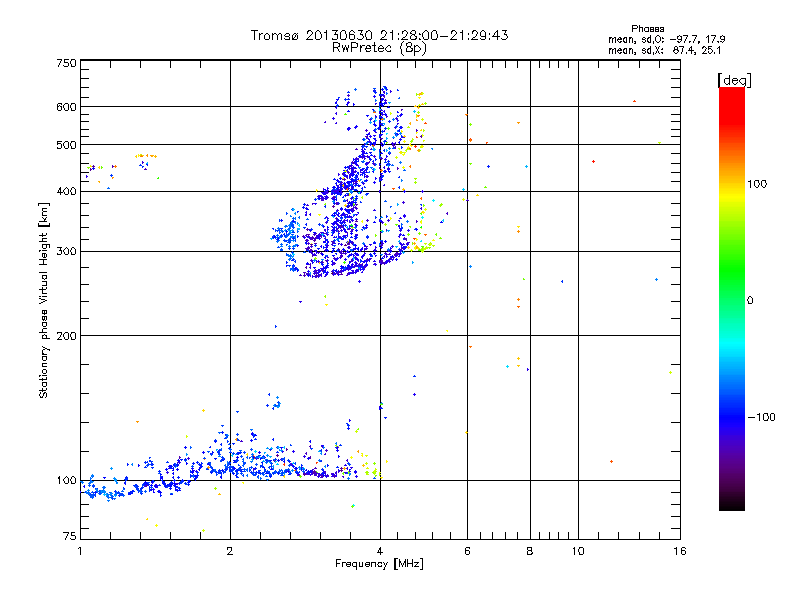Image resolution: width=800 pixels, height=600 pixels.
Task: Click the '1' x-axis tick label
Action: click(x=80, y=551)
